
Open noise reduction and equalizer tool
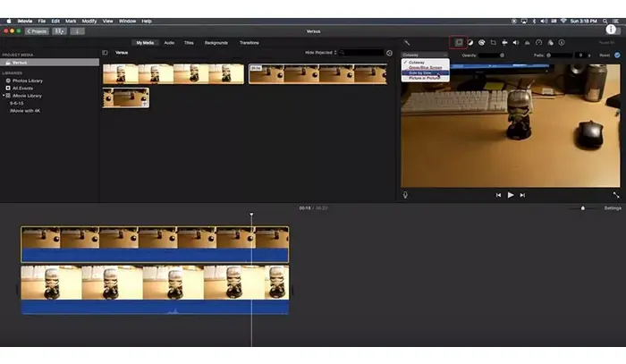click(x=528, y=43)
